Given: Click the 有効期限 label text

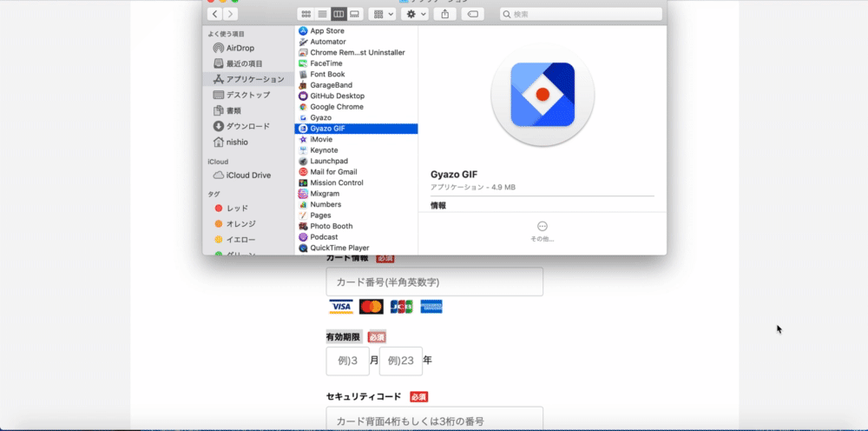Looking at the screenshot, I should (x=343, y=337).
